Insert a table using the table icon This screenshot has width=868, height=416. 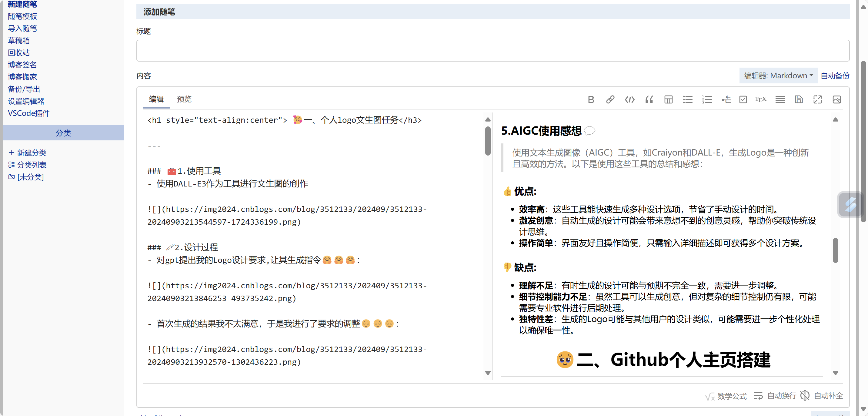(x=668, y=99)
